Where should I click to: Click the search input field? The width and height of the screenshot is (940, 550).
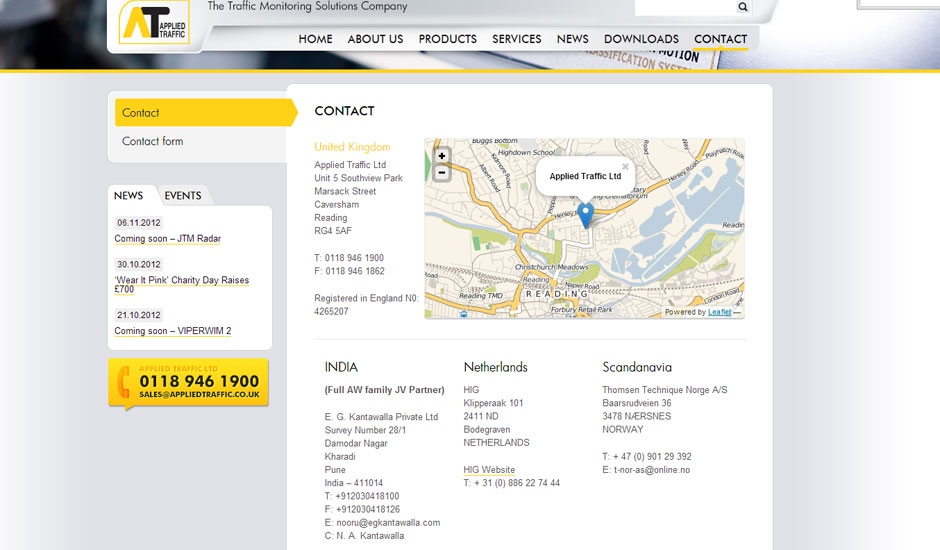tap(685, 7)
